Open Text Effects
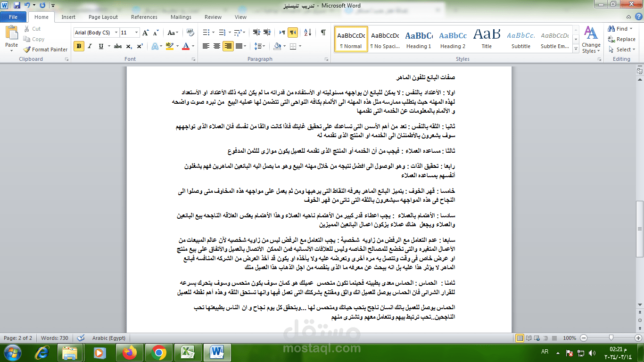The image size is (644, 362). click(x=156, y=46)
